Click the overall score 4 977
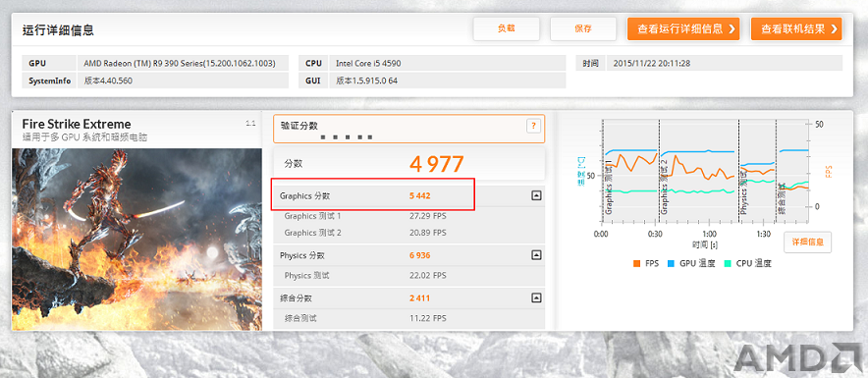Image resolution: width=868 pixels, height=378 pixels. (x=436, y=164)
